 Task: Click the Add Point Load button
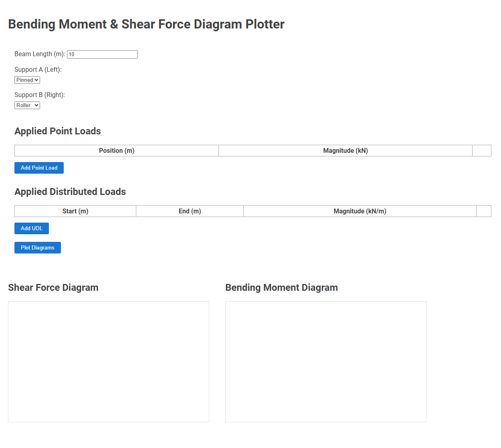coord(39,168)
